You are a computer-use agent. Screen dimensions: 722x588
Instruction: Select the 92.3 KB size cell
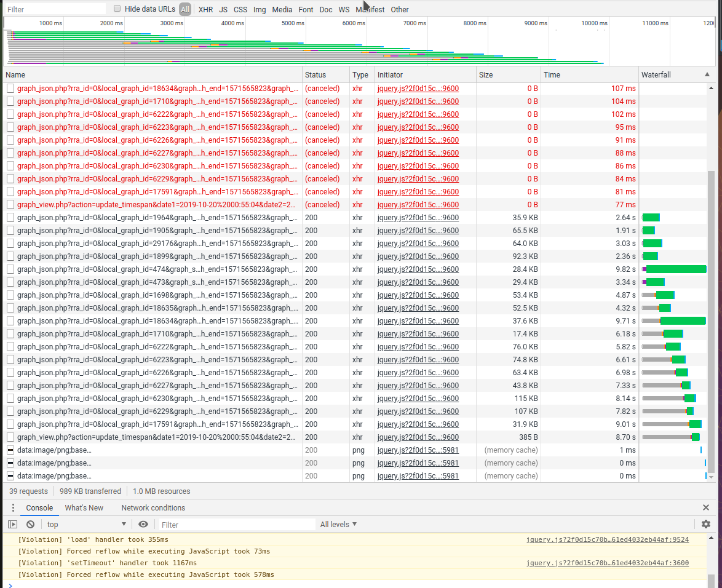509,256
